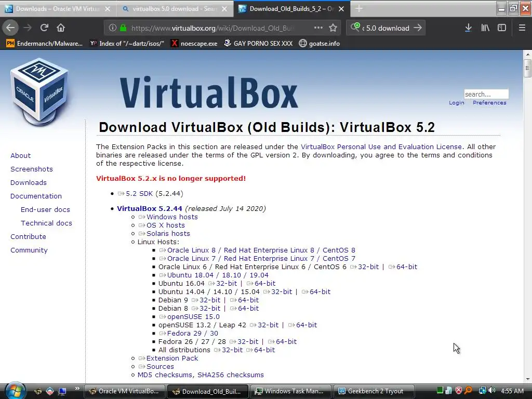Image resolution: width=532 pixels, height=399 pixels.
Task: Open Technical docs link
Action: pos(46,223)
